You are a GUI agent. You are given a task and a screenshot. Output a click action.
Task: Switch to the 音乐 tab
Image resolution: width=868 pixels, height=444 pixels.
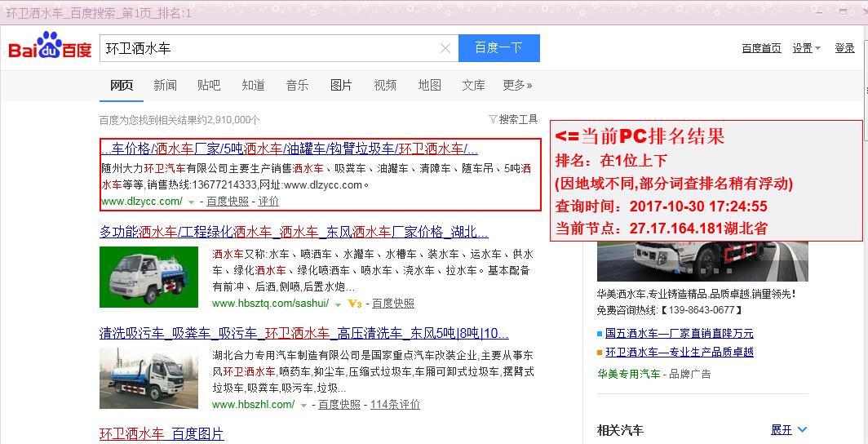pyautogui.click(x=297, y=85)
